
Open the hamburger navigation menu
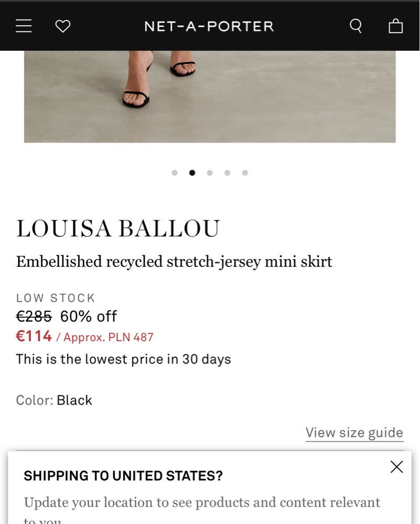tap(24, 26)
